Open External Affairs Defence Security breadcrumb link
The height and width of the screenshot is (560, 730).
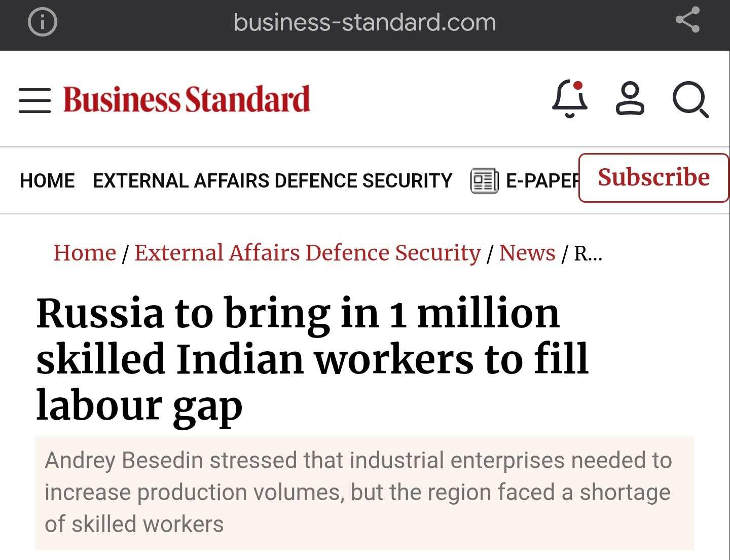(308, 253)
